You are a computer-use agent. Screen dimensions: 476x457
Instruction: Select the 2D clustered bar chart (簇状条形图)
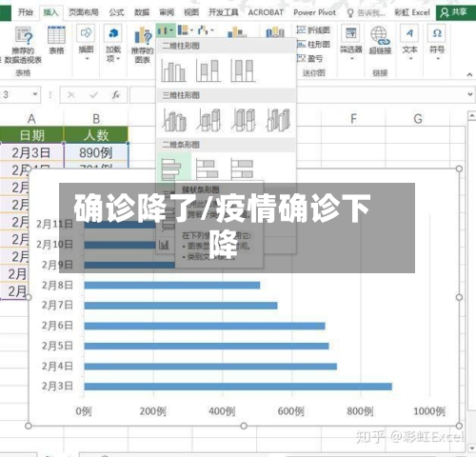point(172,169)
